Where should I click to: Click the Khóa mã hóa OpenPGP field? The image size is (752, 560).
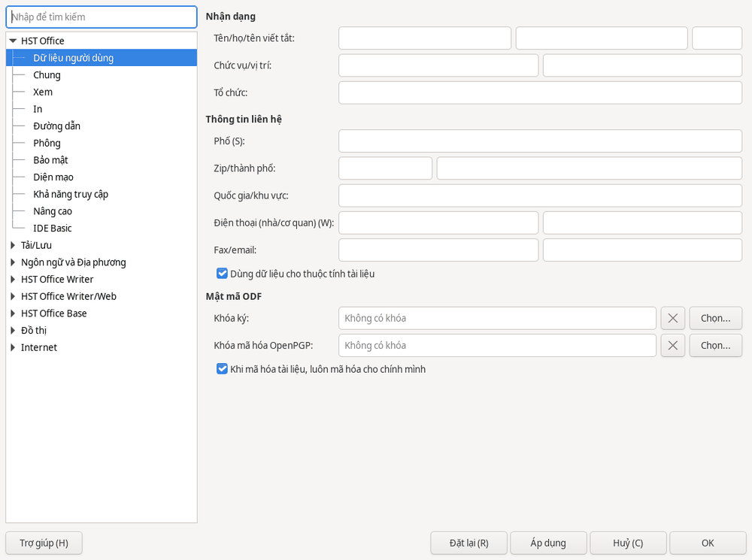click(x=497, y=346)
